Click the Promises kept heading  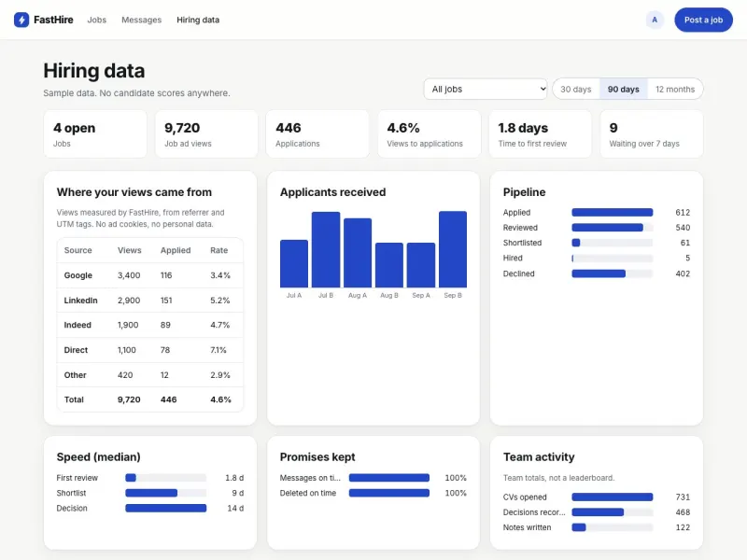click(x=317, y=456)
